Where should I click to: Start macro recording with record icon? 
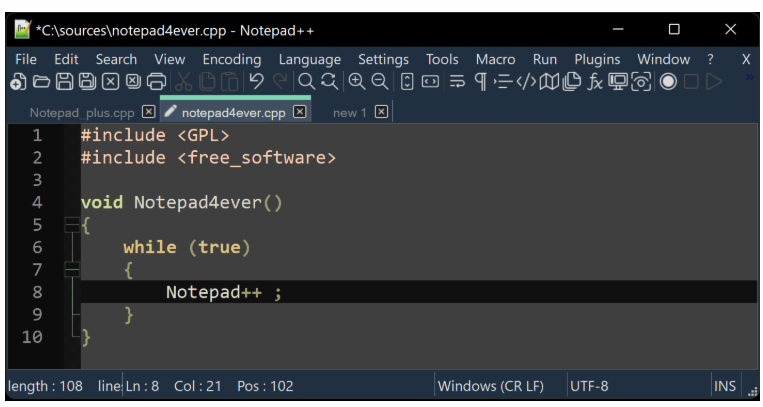coord(668,81)
